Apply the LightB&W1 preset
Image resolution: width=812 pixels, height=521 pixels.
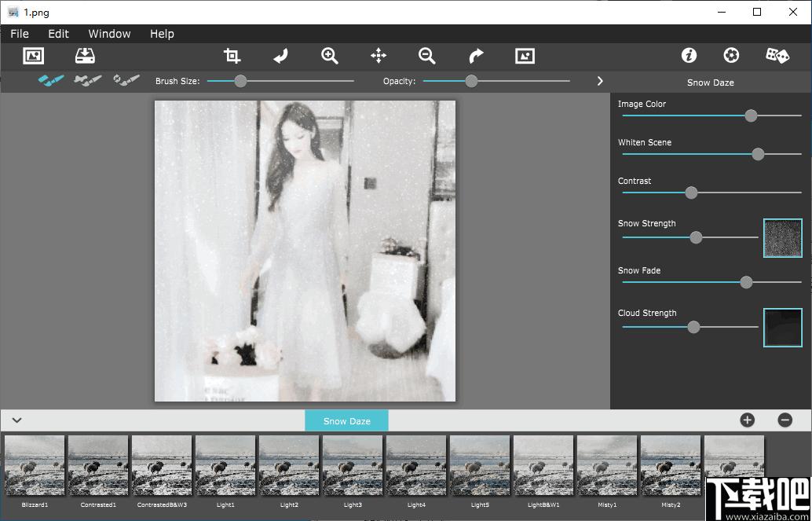543,466
